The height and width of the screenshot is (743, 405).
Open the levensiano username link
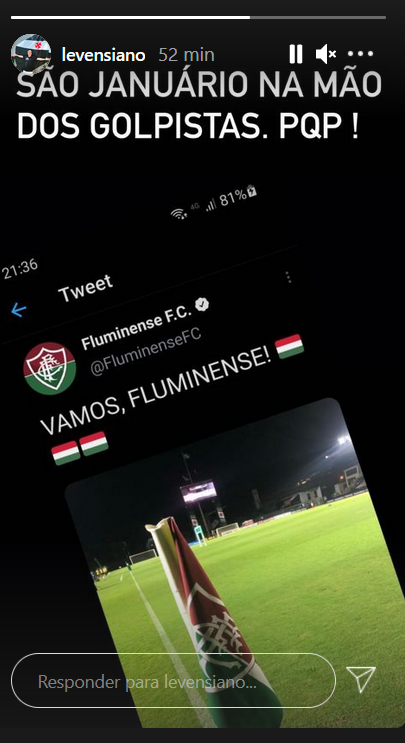click(x=103, y=55)
